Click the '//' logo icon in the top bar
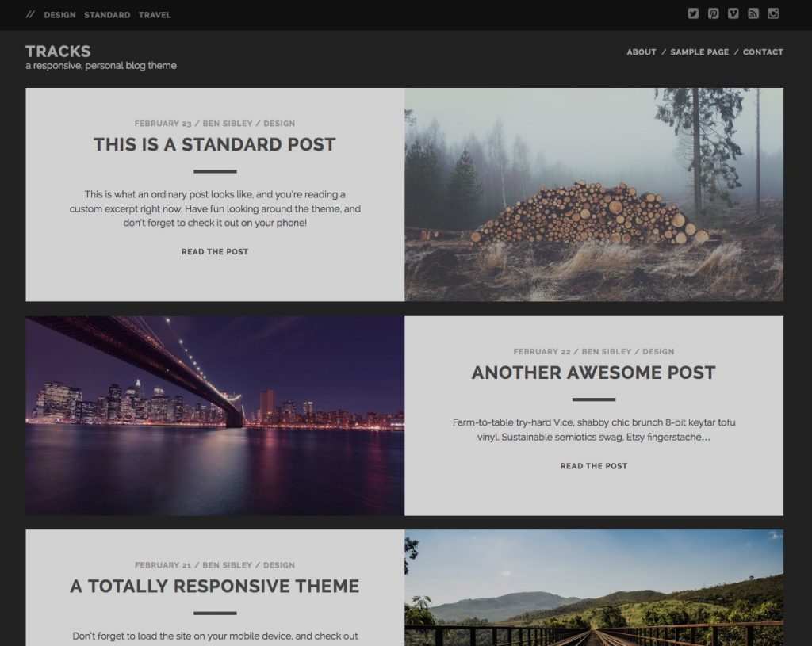 (x=29, y=14)
